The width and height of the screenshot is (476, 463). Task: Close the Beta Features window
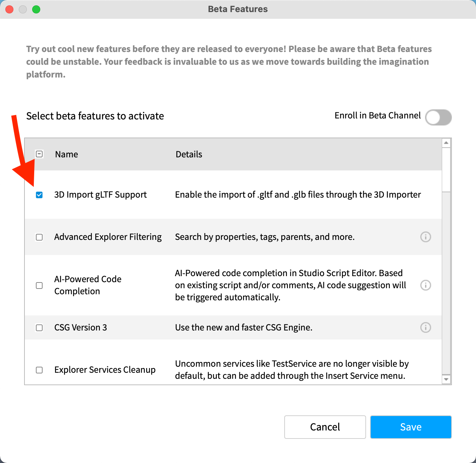pyautogui.click(x=9, y=9)
